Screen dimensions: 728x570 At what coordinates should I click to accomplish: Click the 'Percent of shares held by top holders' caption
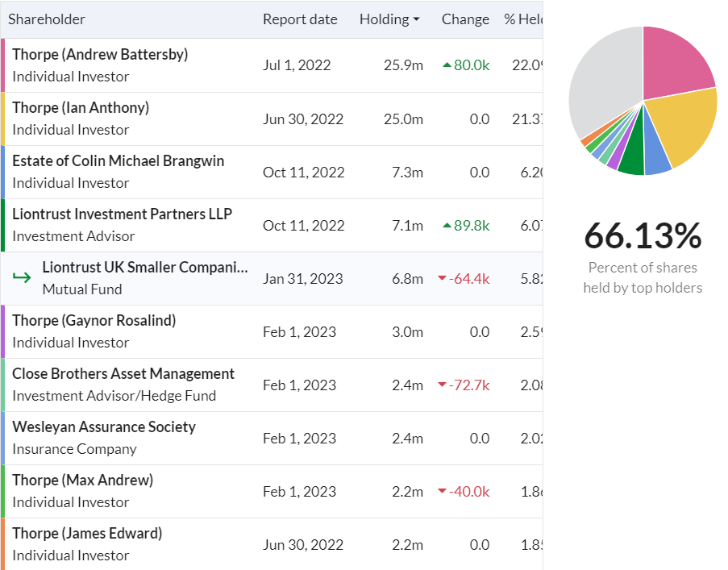[x=643, y=277]
